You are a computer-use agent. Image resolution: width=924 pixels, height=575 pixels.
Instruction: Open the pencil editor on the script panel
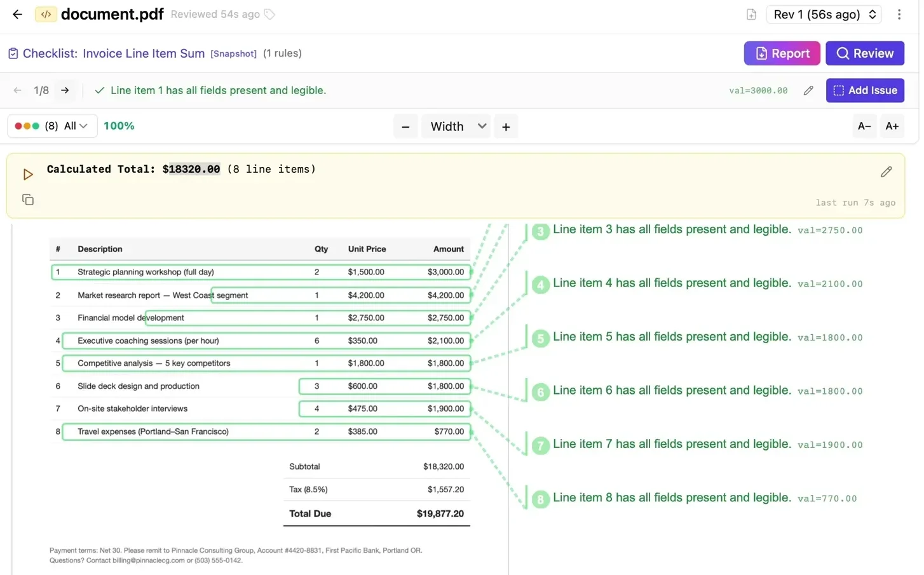point(887,172)
